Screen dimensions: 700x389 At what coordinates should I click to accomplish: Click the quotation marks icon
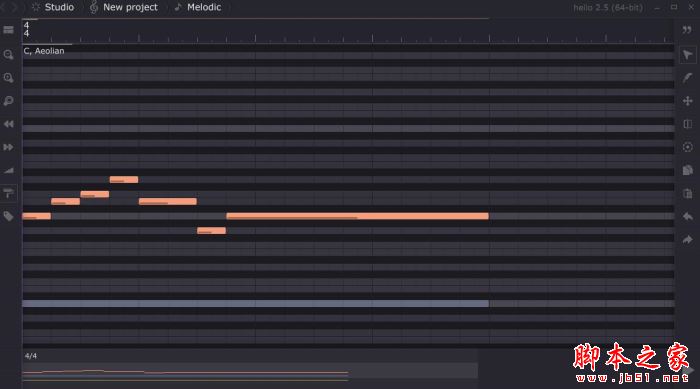(687, 30)
